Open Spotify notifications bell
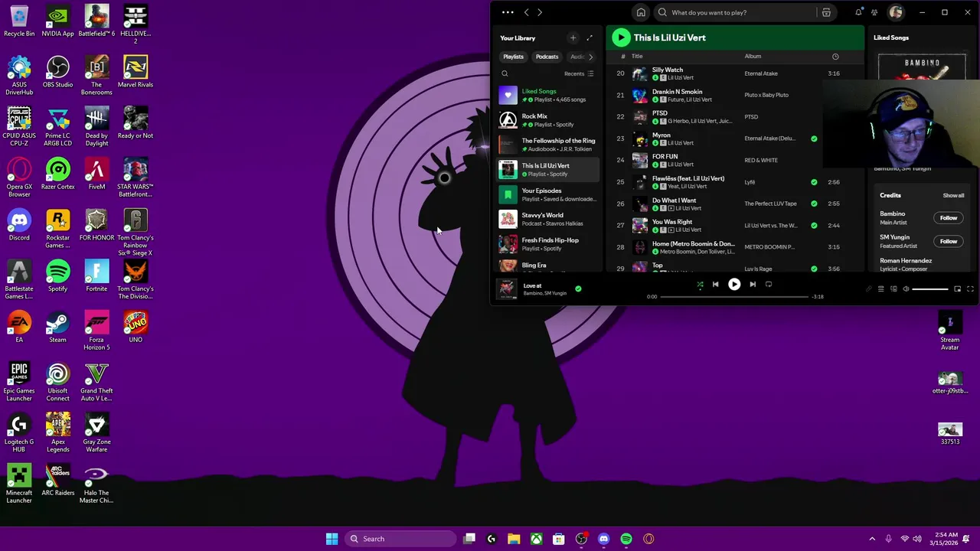980x551 pixels. coord(858,12)
